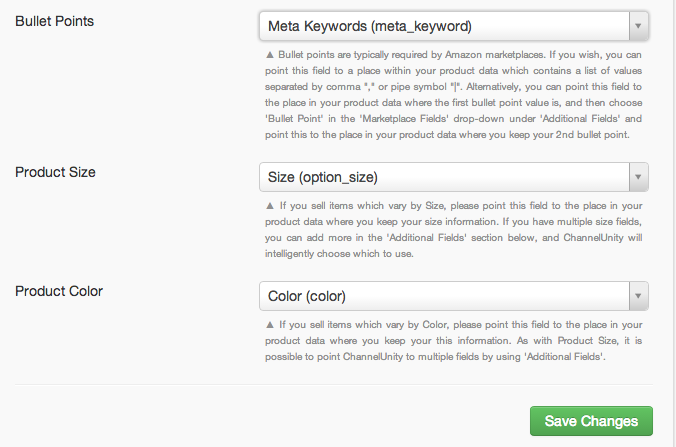Click the Size (option_size) combo box

(x=454, y=177)
